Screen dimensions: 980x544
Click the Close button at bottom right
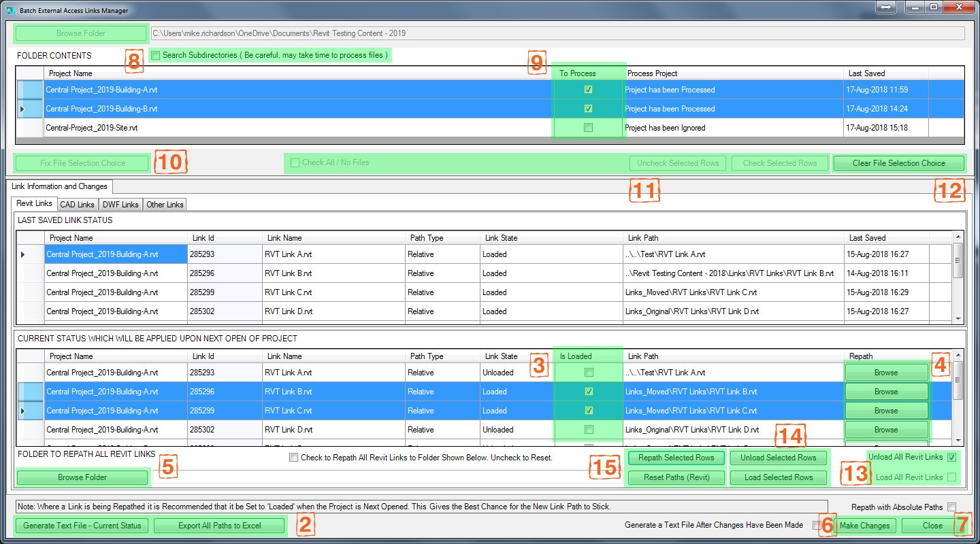(x=932, y=526)
